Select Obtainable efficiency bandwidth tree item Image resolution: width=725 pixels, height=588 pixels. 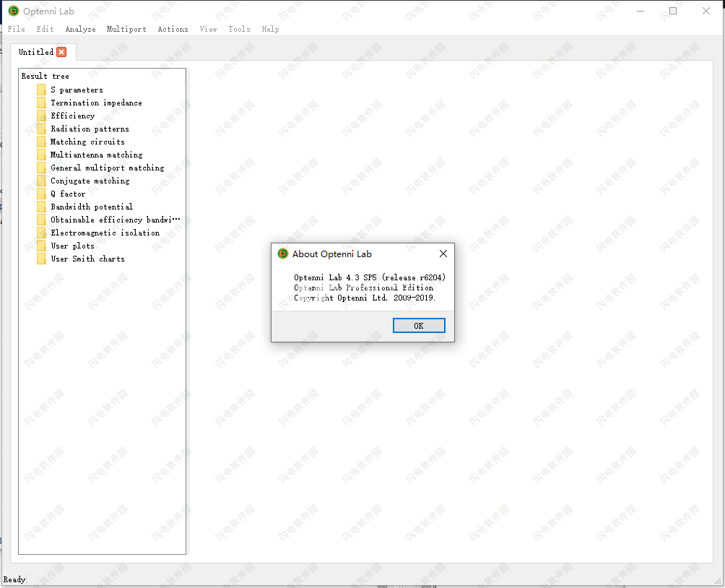pos(115,220)
